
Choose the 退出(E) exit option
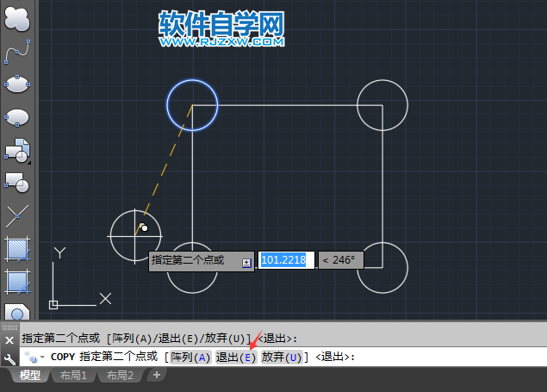236,358
